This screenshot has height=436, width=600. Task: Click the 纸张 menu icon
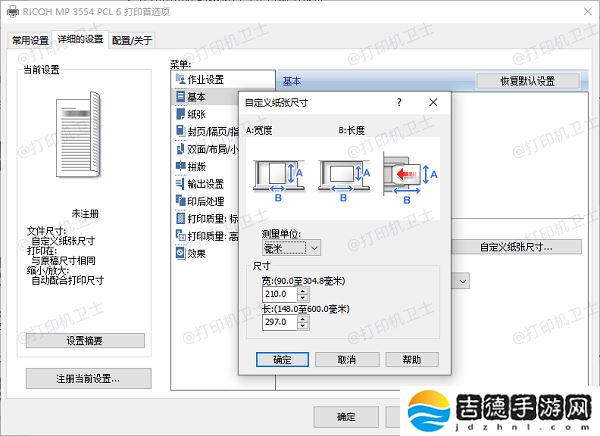coord(180,114)
